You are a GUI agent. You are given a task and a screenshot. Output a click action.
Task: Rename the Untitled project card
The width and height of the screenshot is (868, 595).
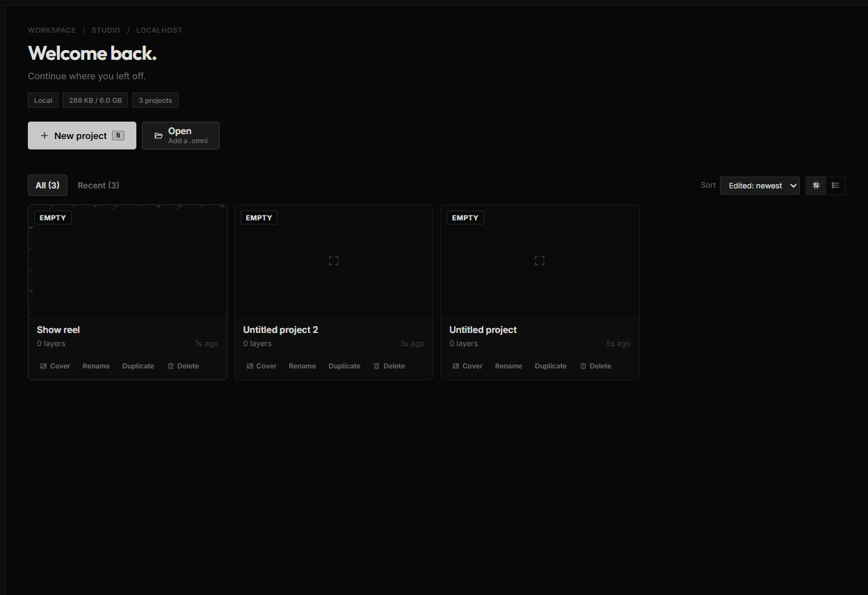(x=508, y=366)
